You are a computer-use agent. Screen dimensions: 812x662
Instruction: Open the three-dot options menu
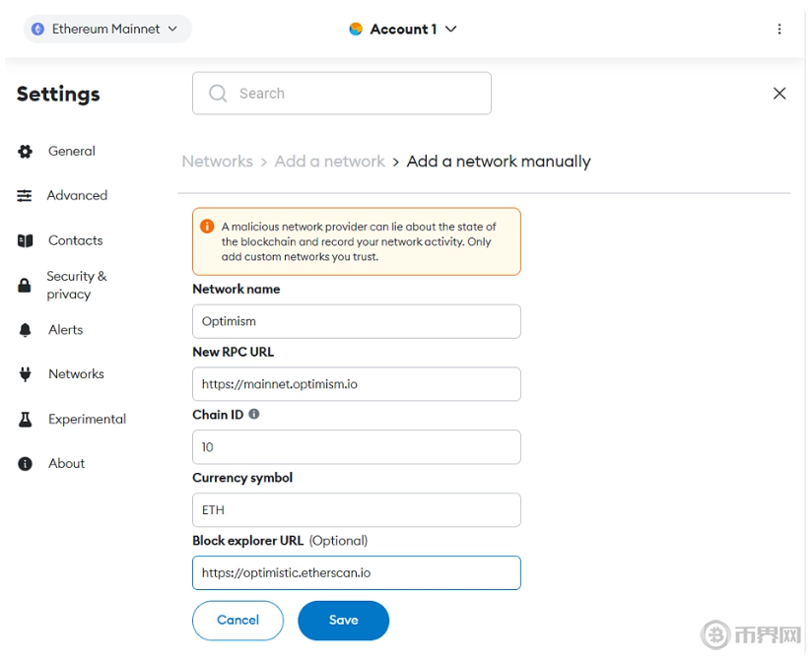click(779, 30)
